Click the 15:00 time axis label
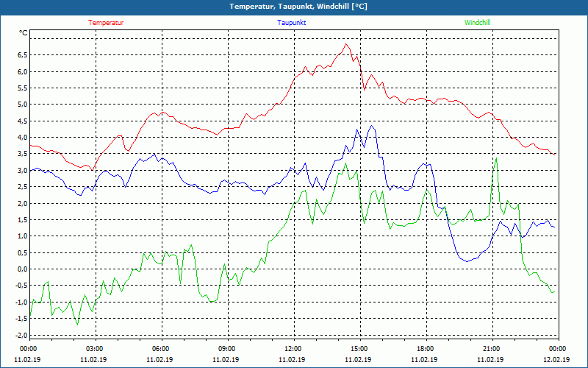588x368 pixels. tap(359, 349)
